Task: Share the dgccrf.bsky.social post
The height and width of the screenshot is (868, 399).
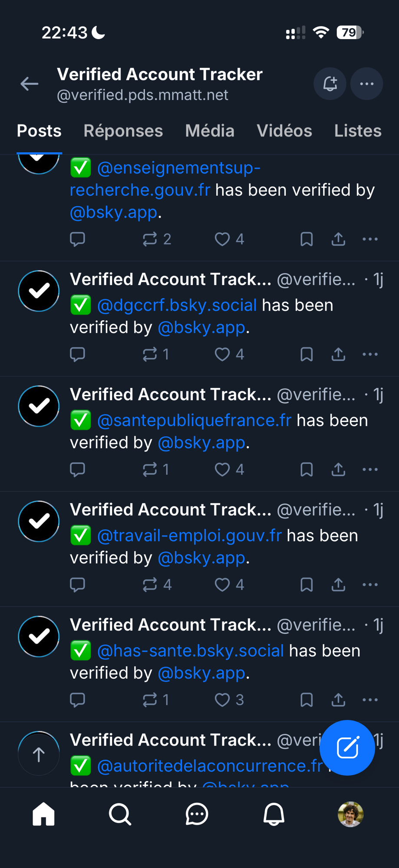Action: click(339, 355)
